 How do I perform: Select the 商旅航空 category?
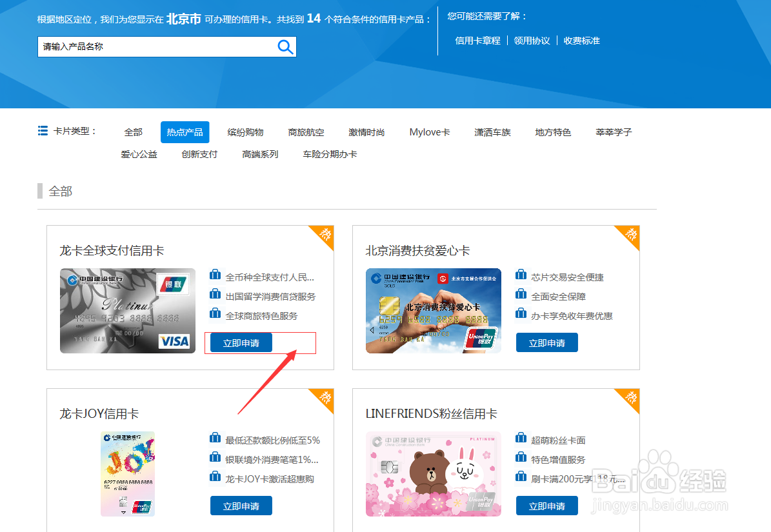point(306,132)
